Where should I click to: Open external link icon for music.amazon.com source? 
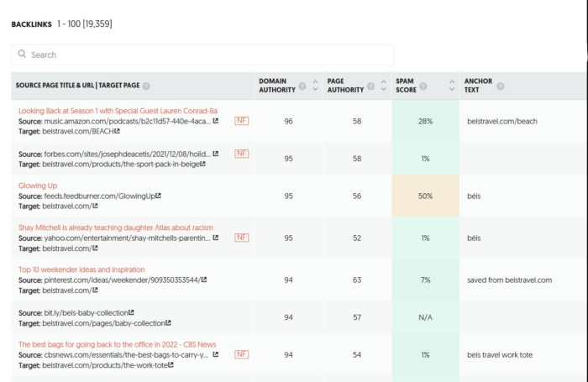(216, 121)
